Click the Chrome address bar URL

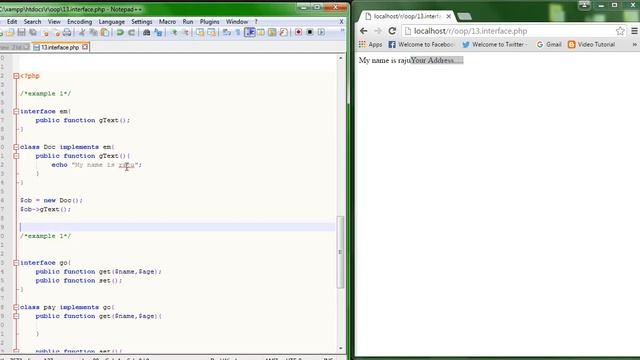(x=471, y=31)
